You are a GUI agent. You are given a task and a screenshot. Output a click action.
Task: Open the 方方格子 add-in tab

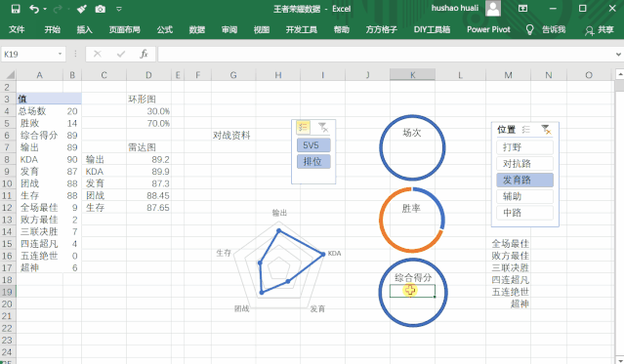[x=381, y=29]
